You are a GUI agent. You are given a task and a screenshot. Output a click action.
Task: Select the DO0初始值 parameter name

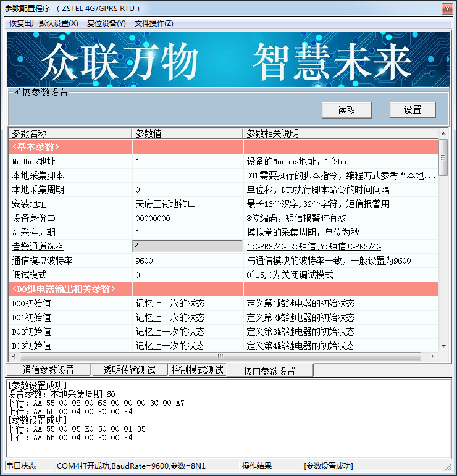(x=31, y=303)
